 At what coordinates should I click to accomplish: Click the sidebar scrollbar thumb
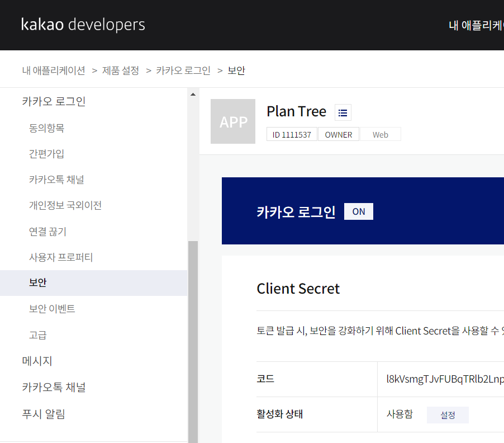pyautogui.click(x=193, y=342)
